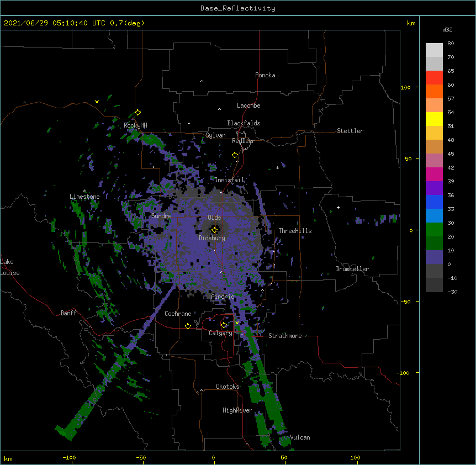Click the yellow diamond marker near RockyMH
The width and height of the screenshot is (476, 465).
pos(137,113)
